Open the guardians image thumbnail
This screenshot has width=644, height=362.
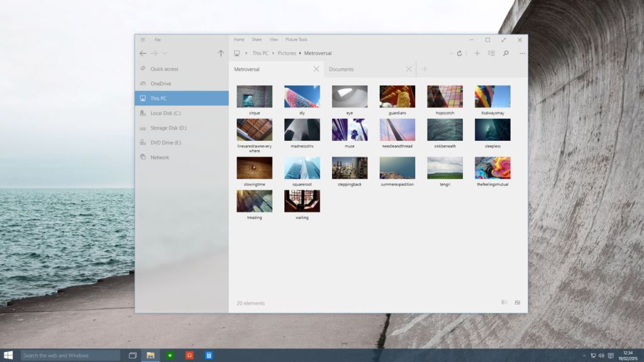click(x=397, y=97)
